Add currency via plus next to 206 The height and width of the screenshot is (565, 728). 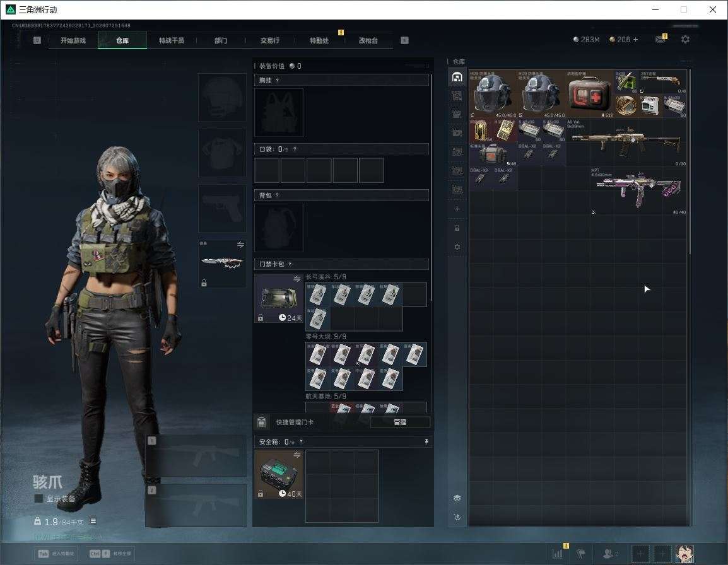pos(636,40)
